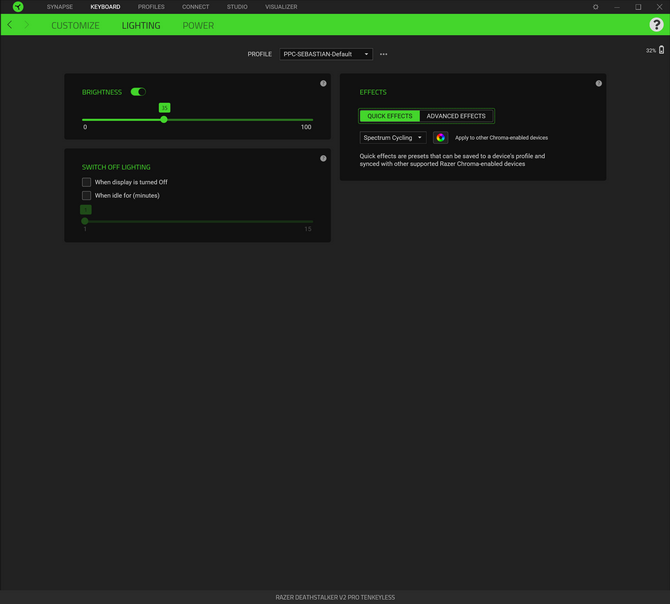Screen dimensions: 670x604
Task: Select the Keyboard tab
Action: coord(105,7)
